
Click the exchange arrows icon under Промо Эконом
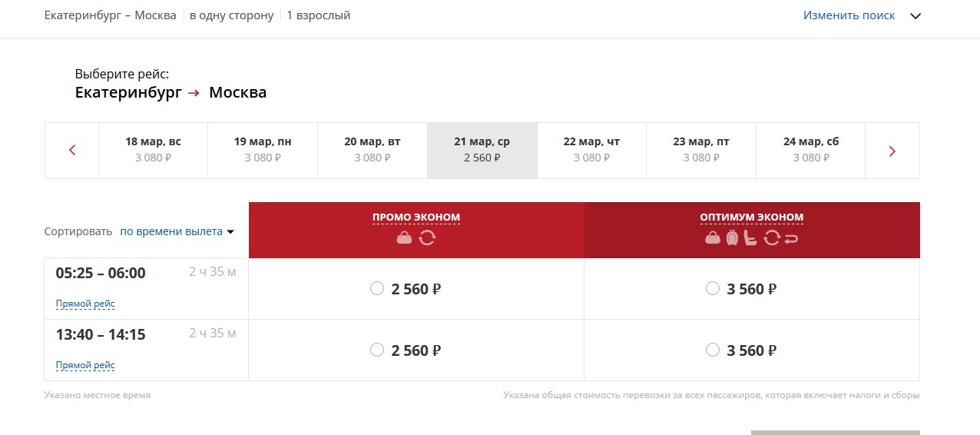[x=427, y=238]
